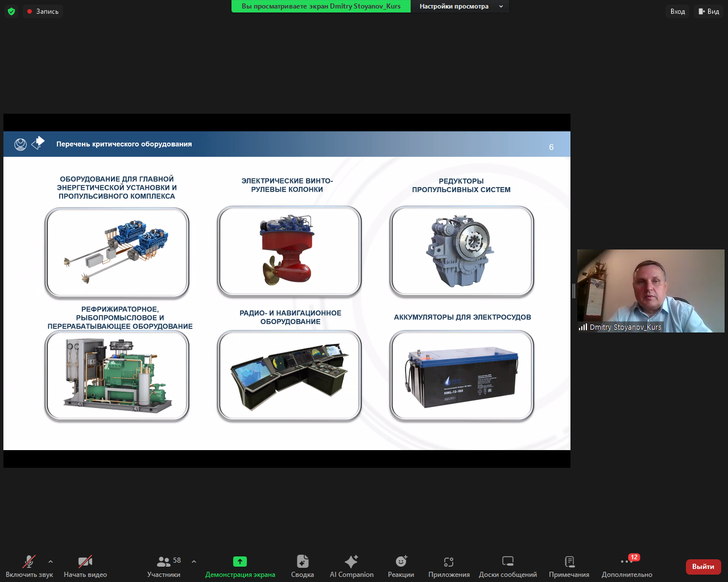Viewport: 728px width, 582px height.
Task: Open Доски сообщений whiteboards
Action: point(508,566)
